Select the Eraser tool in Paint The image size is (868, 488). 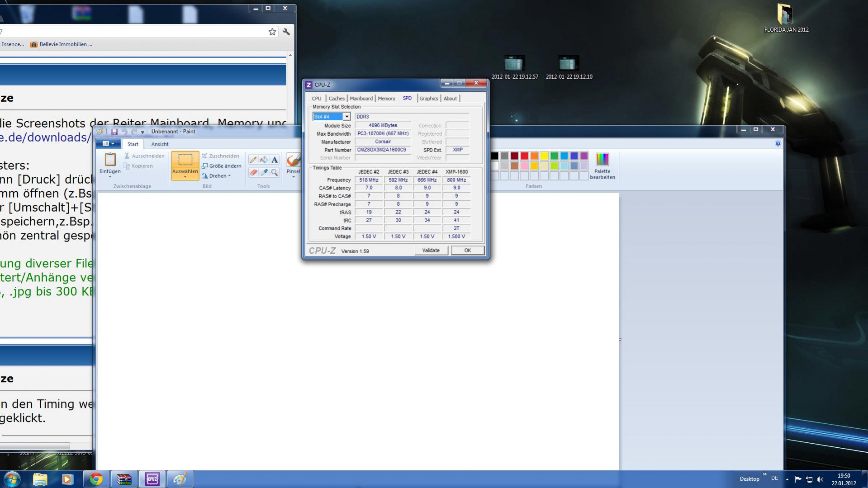(253, 172)
